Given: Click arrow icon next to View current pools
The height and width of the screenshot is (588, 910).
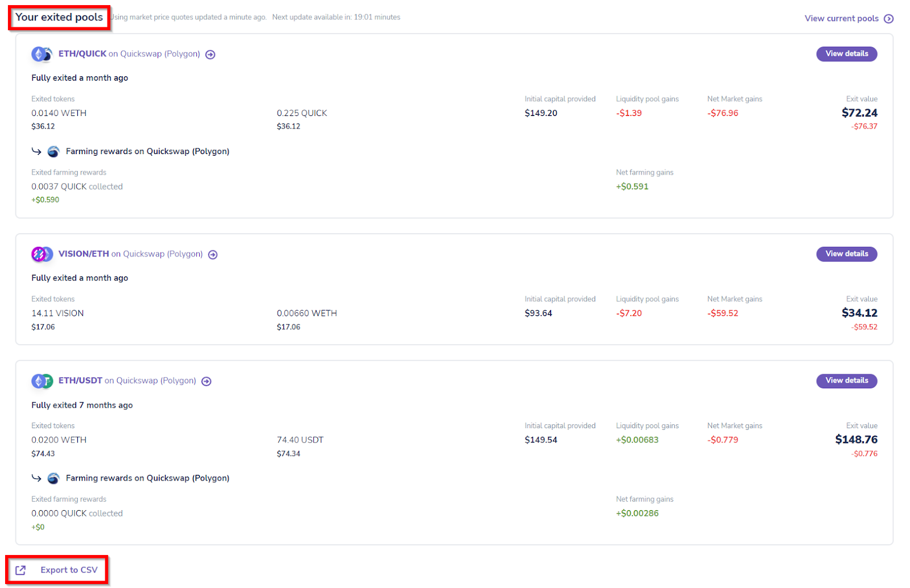Looking at the screenshot, I should click(889, 19).
